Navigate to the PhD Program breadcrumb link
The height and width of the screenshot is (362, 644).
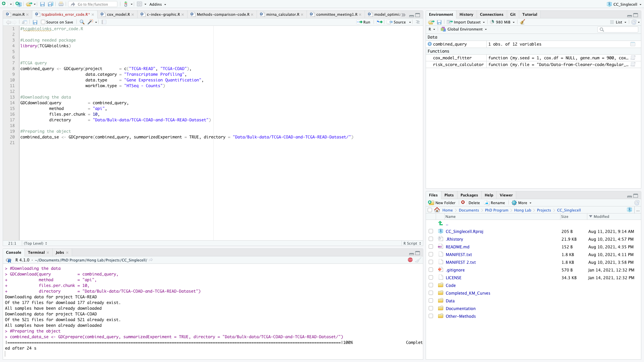496,210
